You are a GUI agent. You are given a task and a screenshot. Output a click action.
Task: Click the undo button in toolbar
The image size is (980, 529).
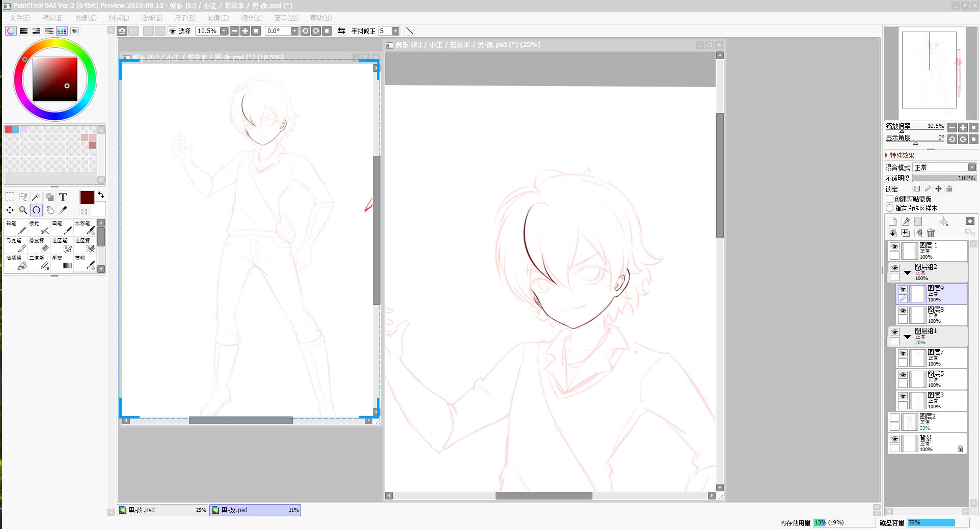tap(122, 31)
